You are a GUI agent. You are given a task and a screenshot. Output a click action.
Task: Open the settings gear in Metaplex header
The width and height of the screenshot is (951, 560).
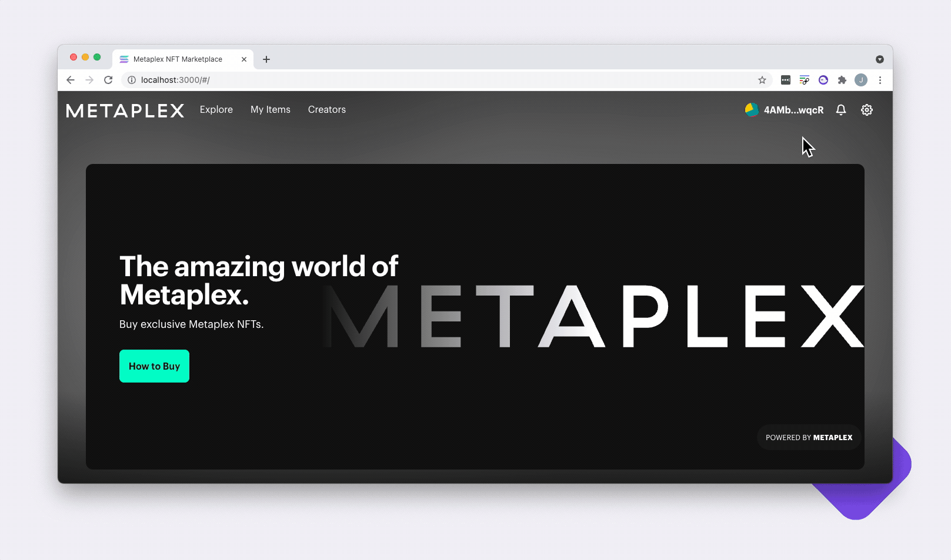(x=867, y=110)
